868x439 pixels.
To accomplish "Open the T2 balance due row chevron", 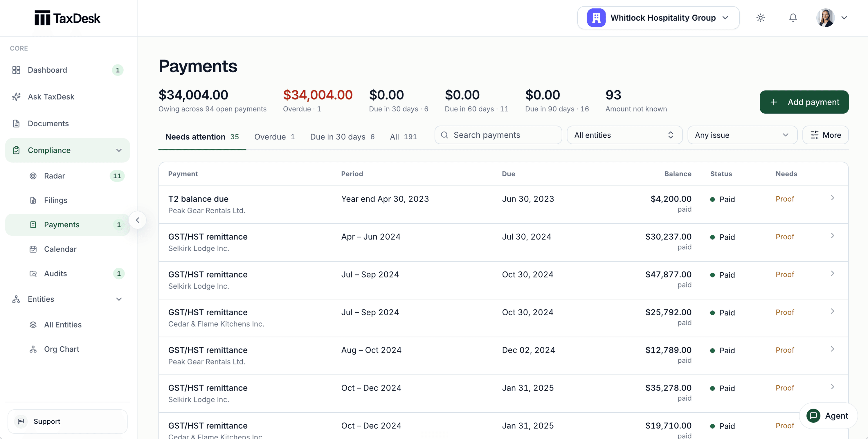I will [x=832, y=198].
